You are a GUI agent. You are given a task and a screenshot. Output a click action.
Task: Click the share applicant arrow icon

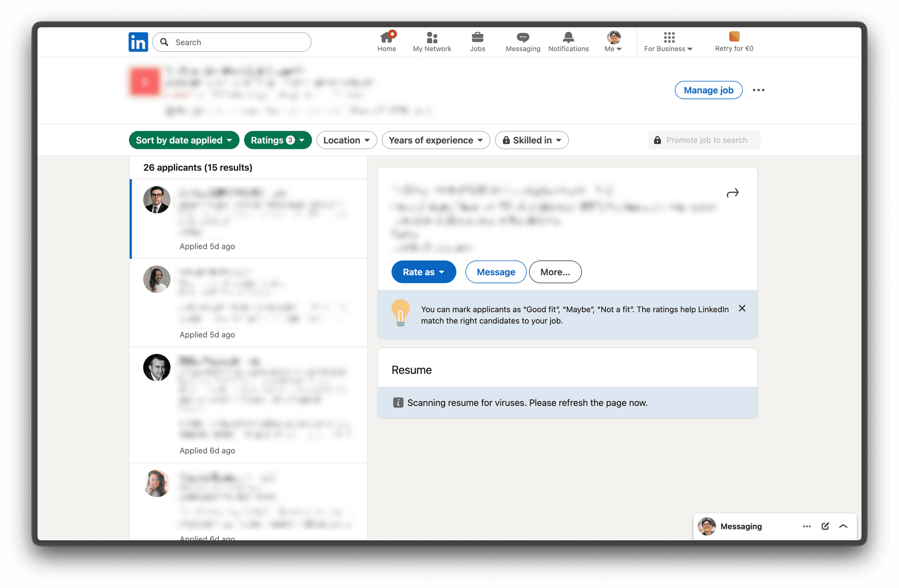click(732, 193)
